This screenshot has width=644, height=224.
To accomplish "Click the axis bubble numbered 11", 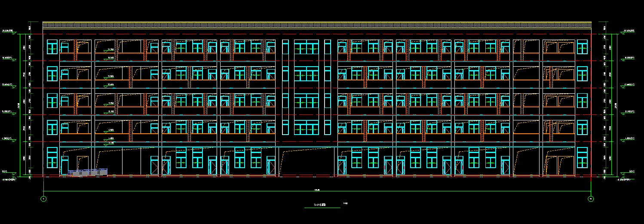I will click(x=591, y=199).
